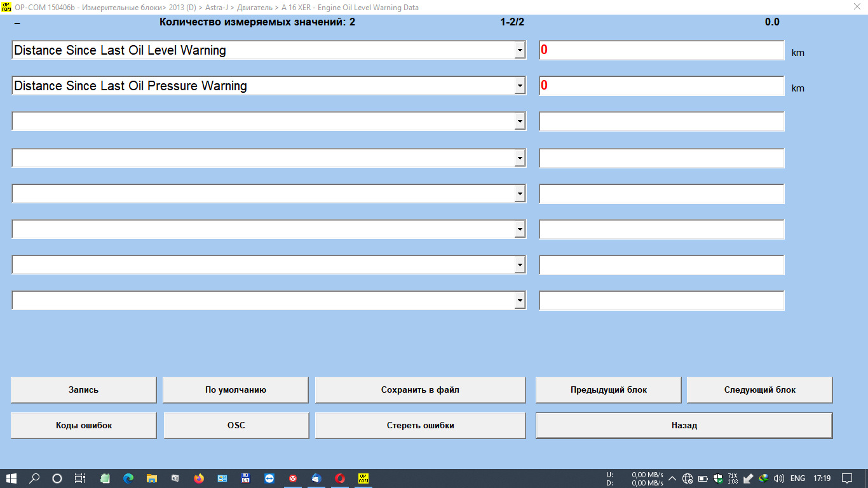Open the eighth measurement row dropdown arrow
868x488 pixels.
click(520, 301)
